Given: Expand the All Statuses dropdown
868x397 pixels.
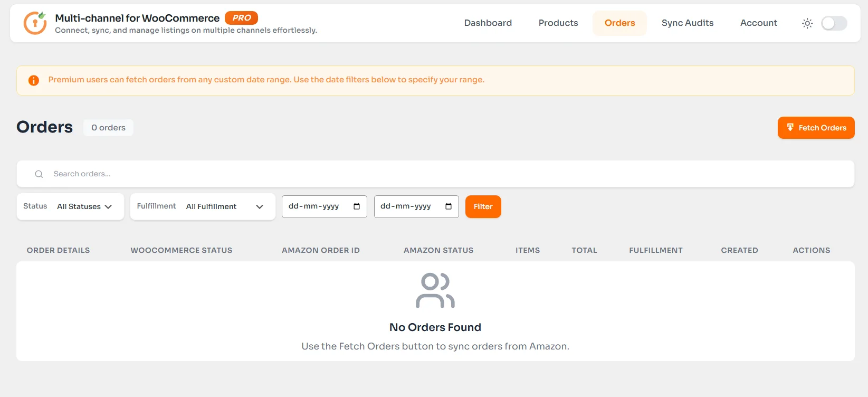Looking at the screenshot, I should point(84,206).
